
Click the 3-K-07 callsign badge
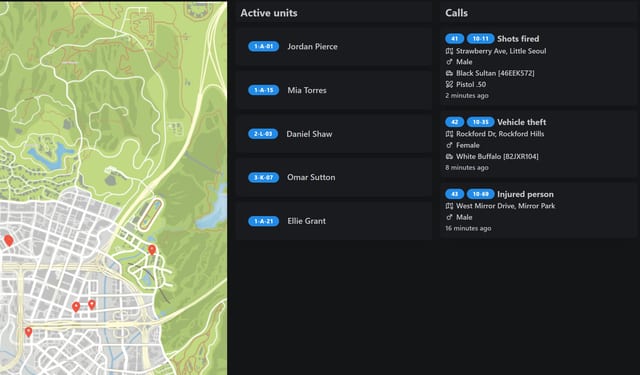tap(263, 178)
